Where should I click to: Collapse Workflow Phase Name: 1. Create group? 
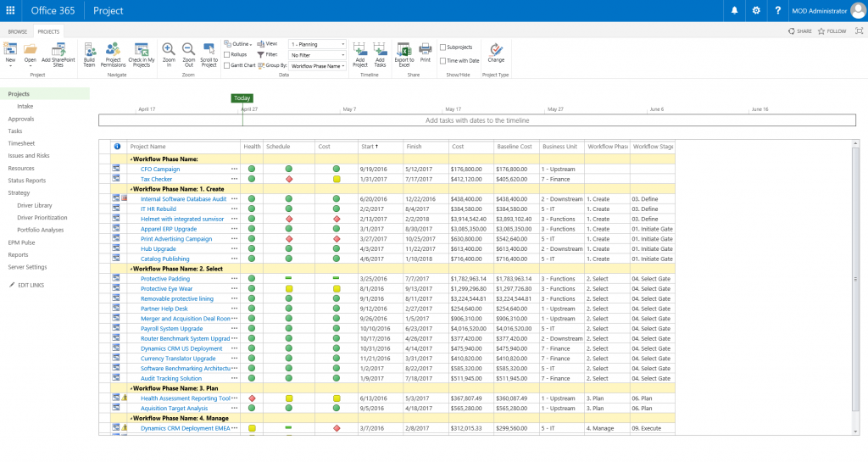coord(131,189)
